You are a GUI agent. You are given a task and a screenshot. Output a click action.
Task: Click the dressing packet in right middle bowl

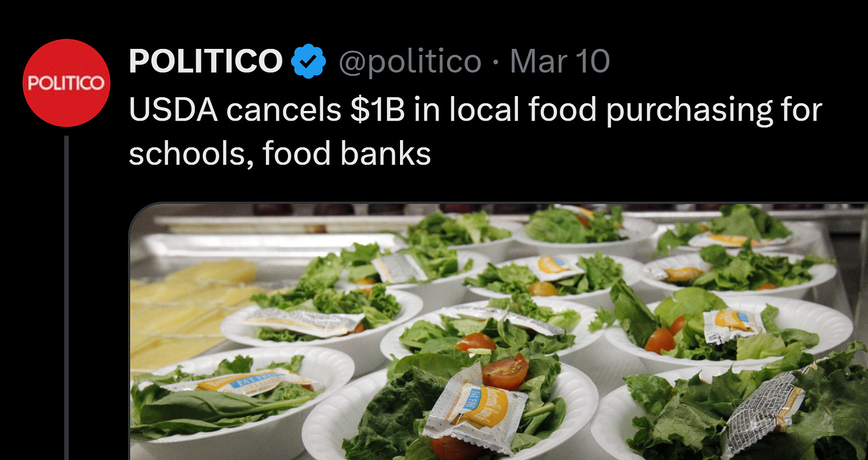pyautogui.click(x=733, y=326)
